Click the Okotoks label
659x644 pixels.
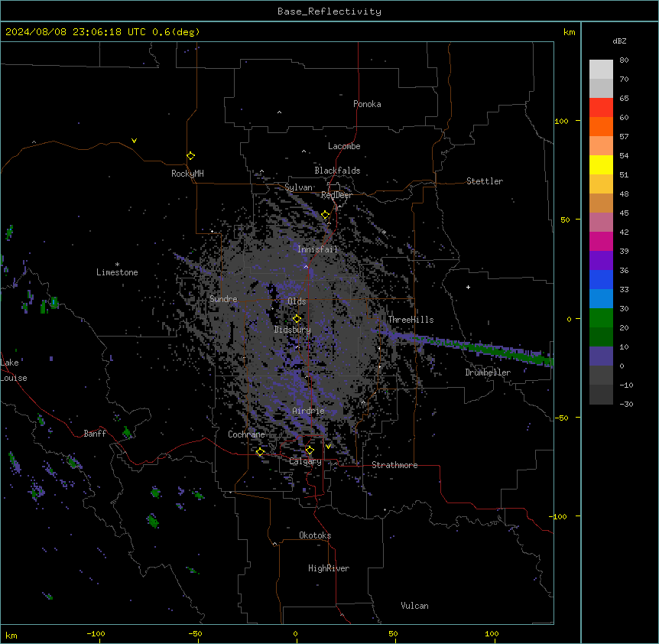coord(315,535)
